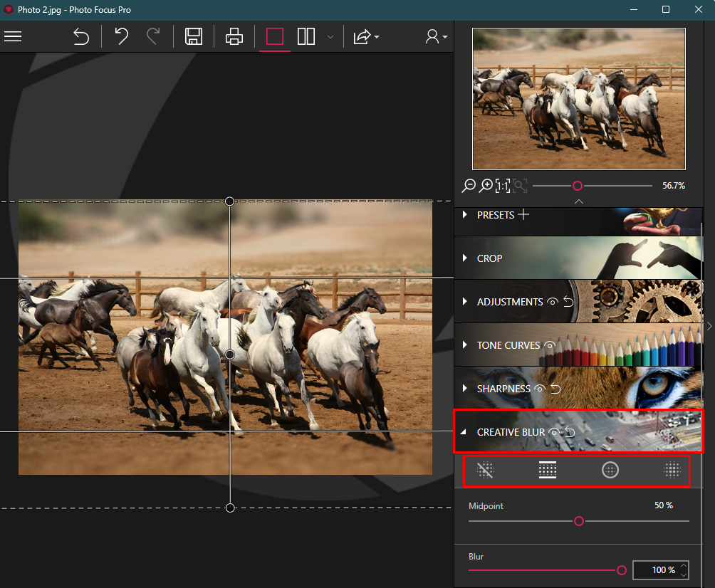Switch to split before/after view
This screenshot has height=588, width=715.
click(306, 36)
